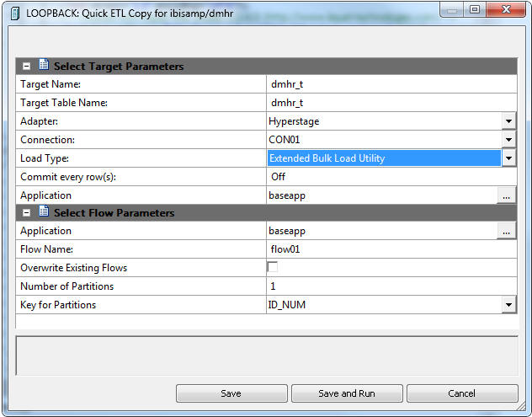Edit the Commit every row(s) value Off
The image size is (532, 417).
[x=392, y=177]
